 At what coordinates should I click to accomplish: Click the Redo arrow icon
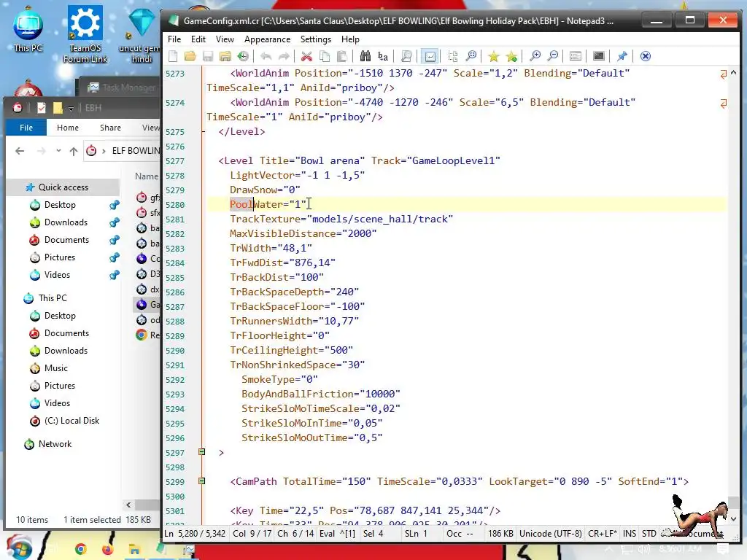(x=284, y=56)
